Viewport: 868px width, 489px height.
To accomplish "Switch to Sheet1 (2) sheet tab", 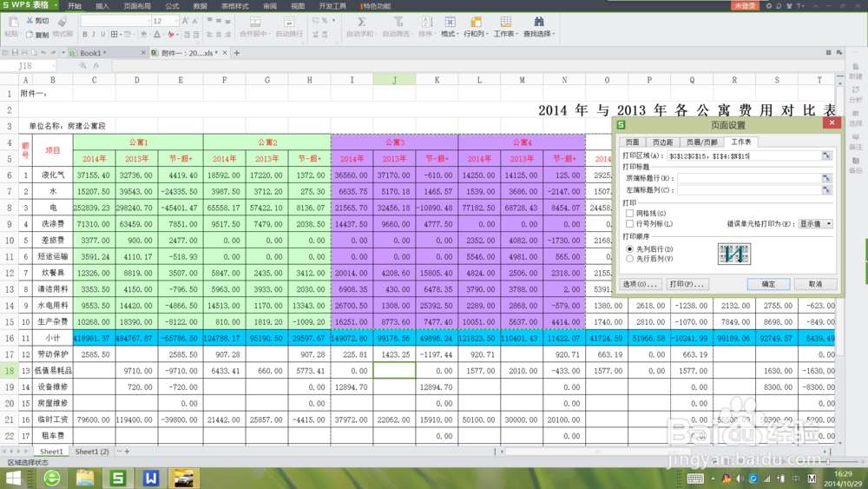I will pos(91,452).
